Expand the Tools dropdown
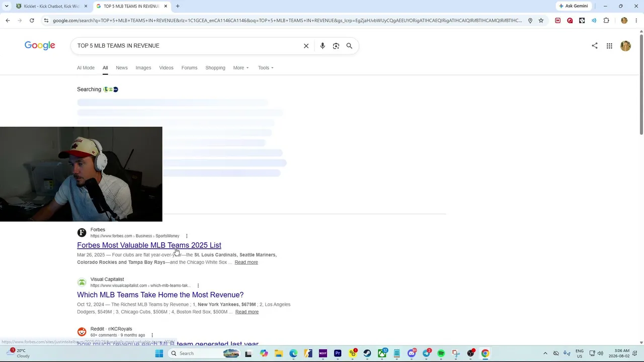Screen dimensions: 644x362 point(266,68)
